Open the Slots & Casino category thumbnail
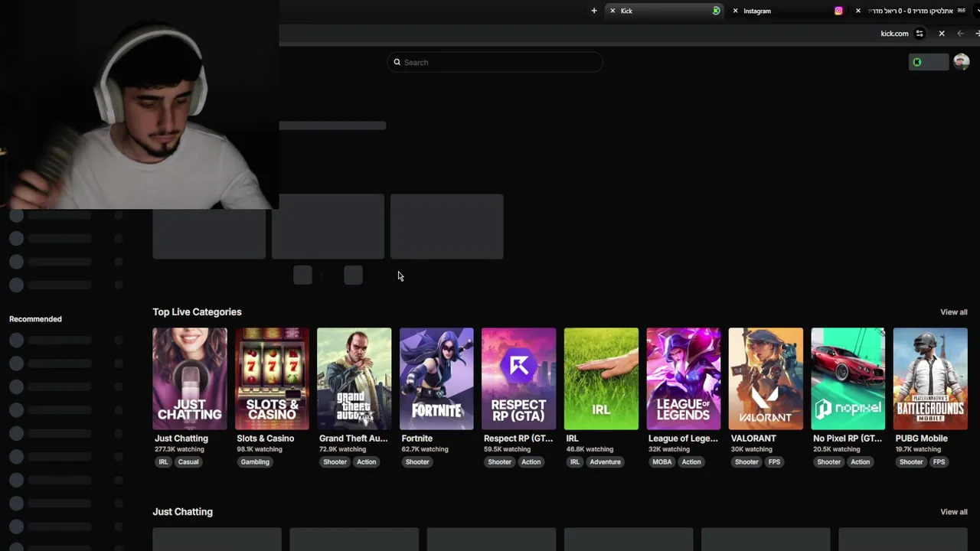 (x=272, y=379)
